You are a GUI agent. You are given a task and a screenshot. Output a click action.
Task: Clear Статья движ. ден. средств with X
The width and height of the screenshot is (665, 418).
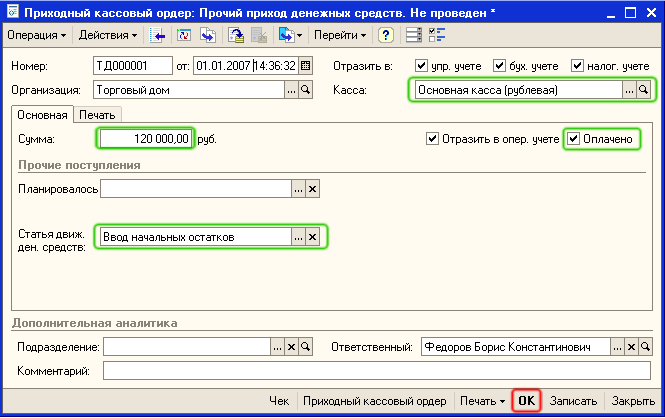click(x=313, y=237)
